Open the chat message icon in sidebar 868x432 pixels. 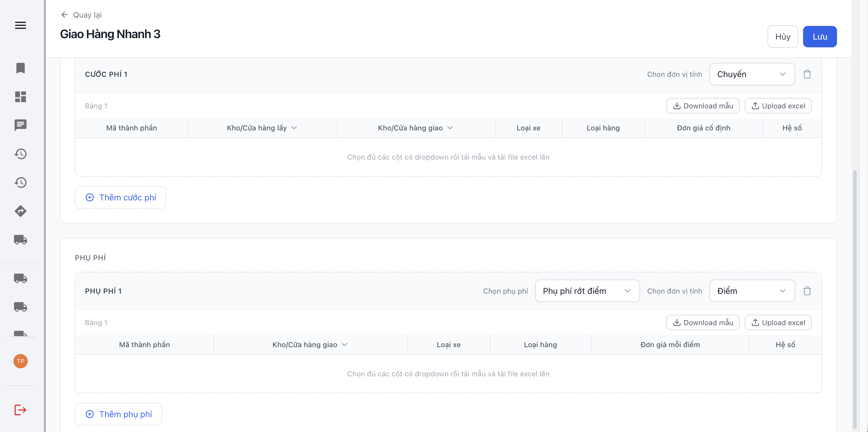point(21,125)
